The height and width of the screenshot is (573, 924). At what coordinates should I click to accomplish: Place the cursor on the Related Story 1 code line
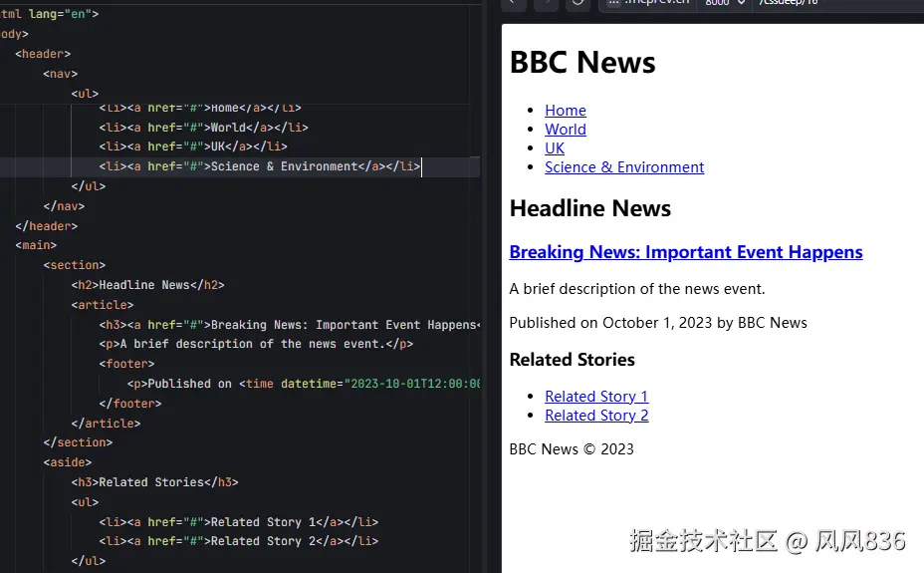239,522
